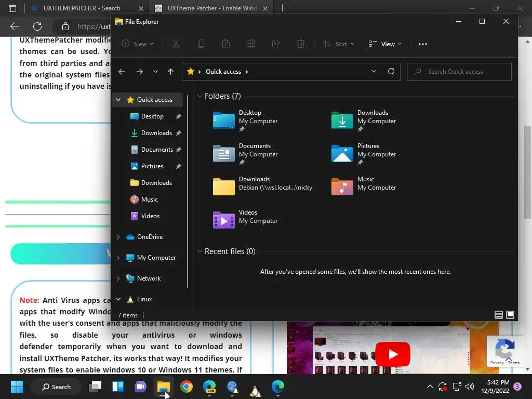Click browser back arrow button
Viewport: 532px width, 399px height.
[14, 26]
